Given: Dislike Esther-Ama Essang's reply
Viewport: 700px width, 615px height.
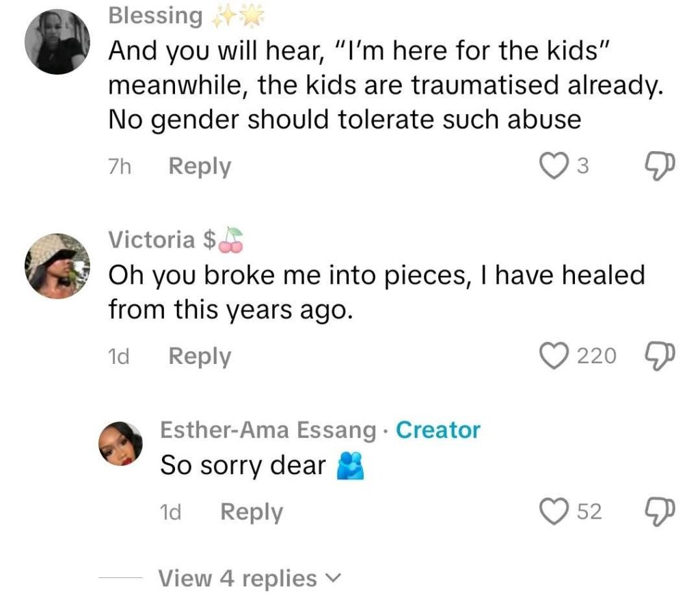Looking at the screenshot, I should click(x=660, y=512).
